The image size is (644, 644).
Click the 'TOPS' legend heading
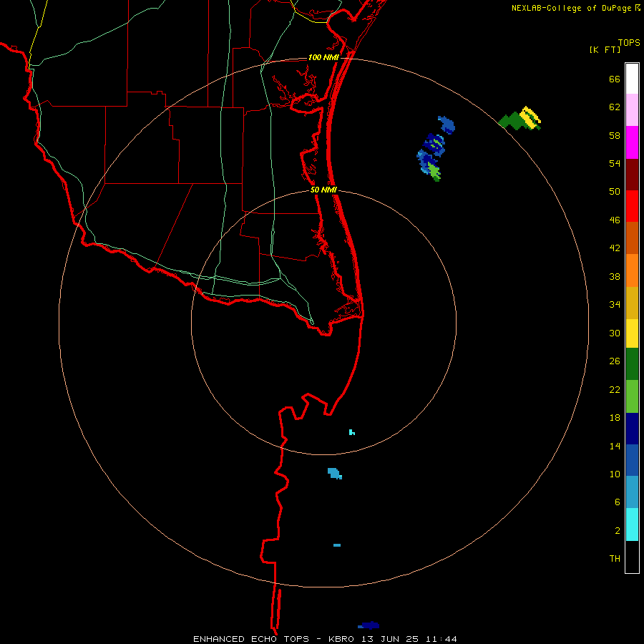click(x=629, y=43)
